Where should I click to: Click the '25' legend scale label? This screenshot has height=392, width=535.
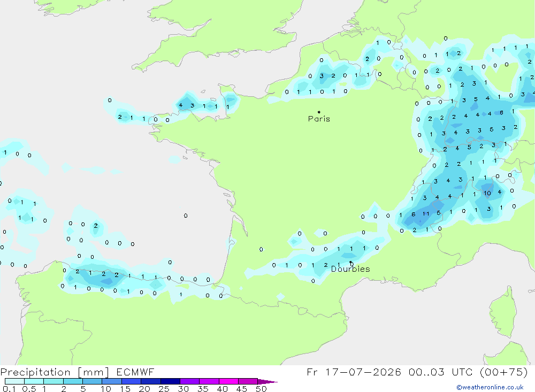pos(164,389)
